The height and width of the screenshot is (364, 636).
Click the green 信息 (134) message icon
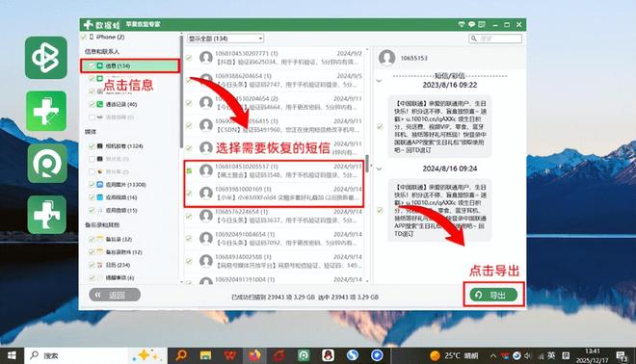(x=100, y=65)
